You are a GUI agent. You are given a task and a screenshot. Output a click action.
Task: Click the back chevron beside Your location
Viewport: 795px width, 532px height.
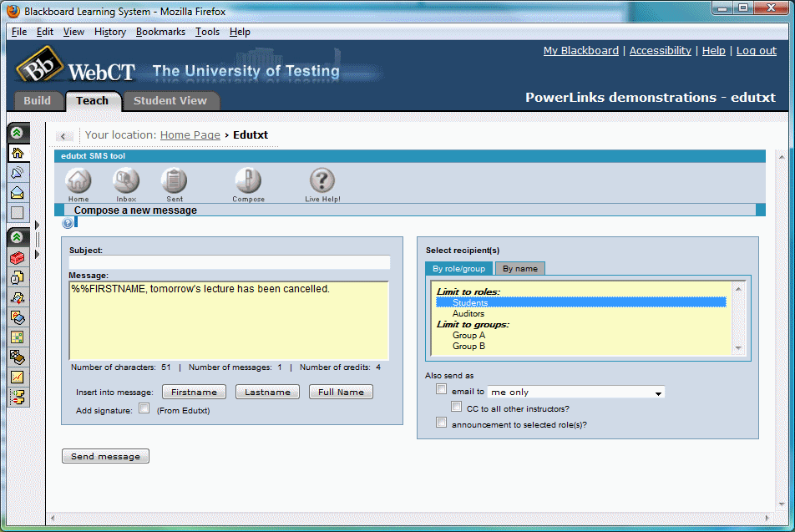[x=64, y=134]
